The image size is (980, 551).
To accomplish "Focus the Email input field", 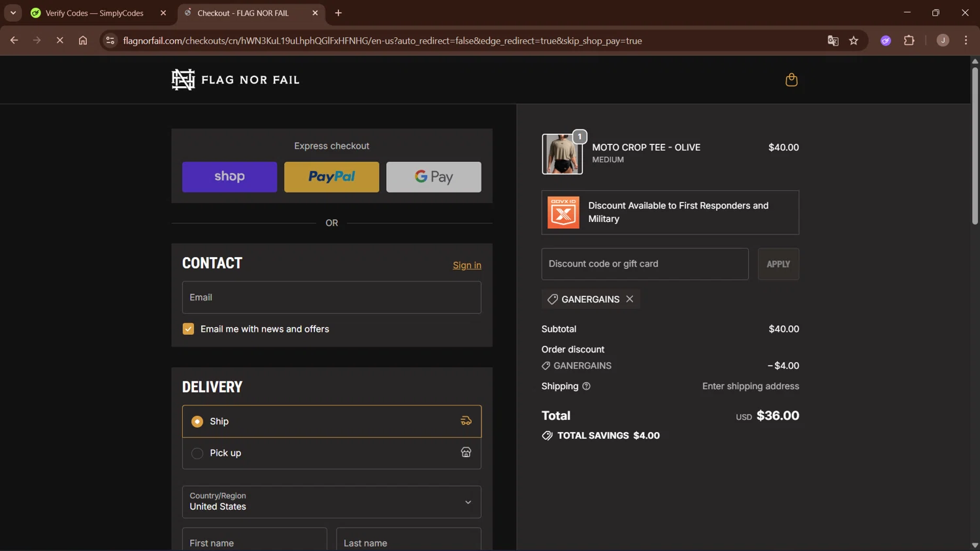I will click(332, 298).
